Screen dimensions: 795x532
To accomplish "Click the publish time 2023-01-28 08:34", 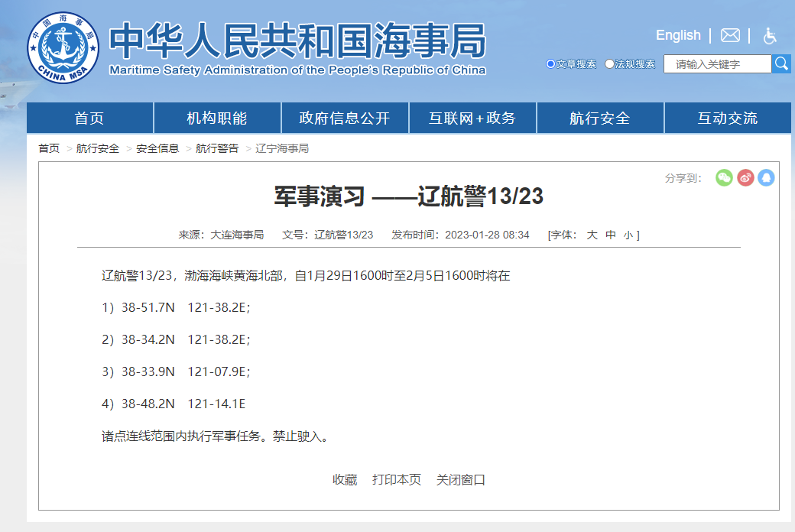I will 487,235.
